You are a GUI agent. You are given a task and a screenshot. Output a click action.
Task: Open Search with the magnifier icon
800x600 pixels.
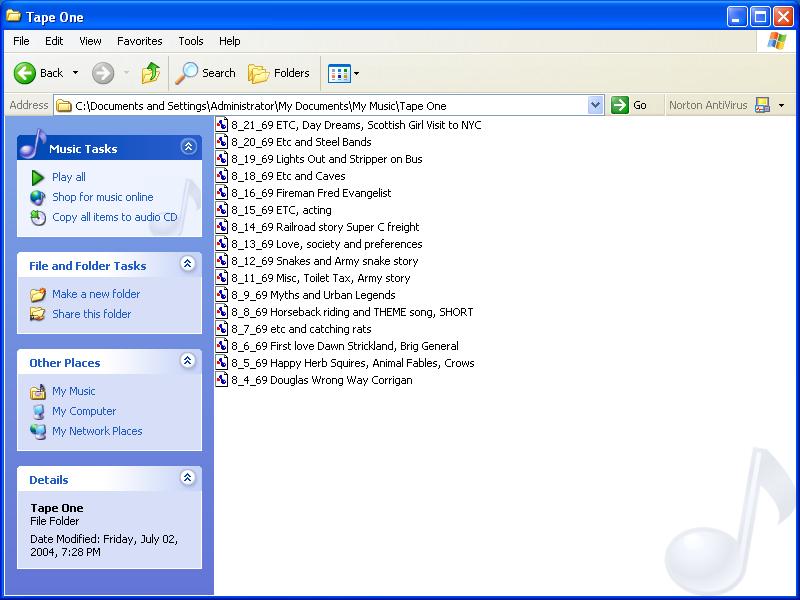click(x=187, y=73)
